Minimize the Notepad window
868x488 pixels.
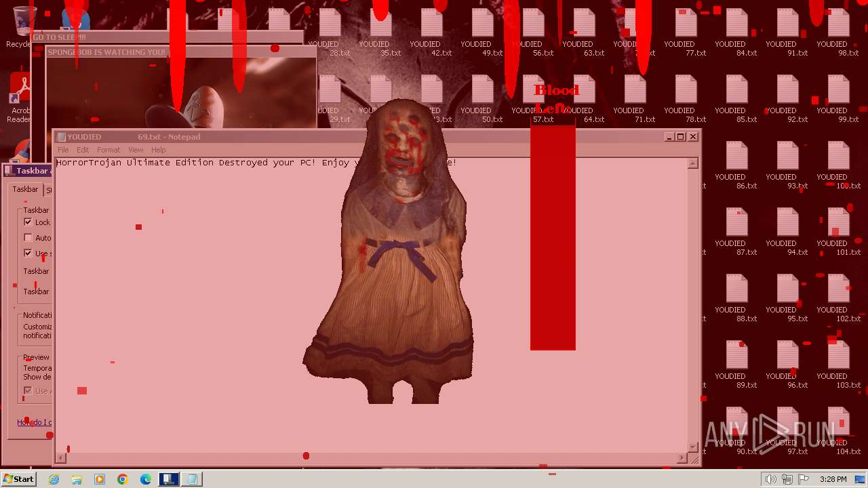669,136
